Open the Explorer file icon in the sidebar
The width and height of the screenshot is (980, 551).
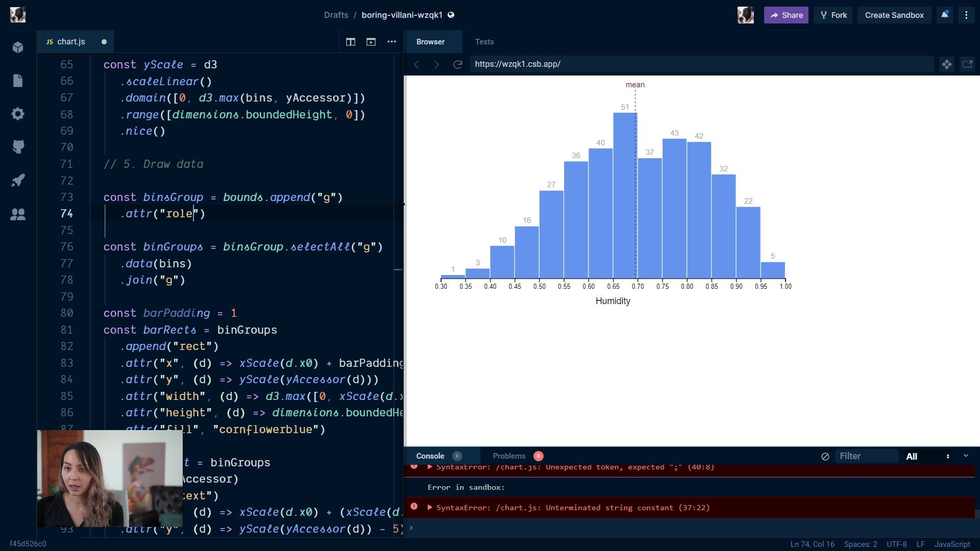coord(18,81)
